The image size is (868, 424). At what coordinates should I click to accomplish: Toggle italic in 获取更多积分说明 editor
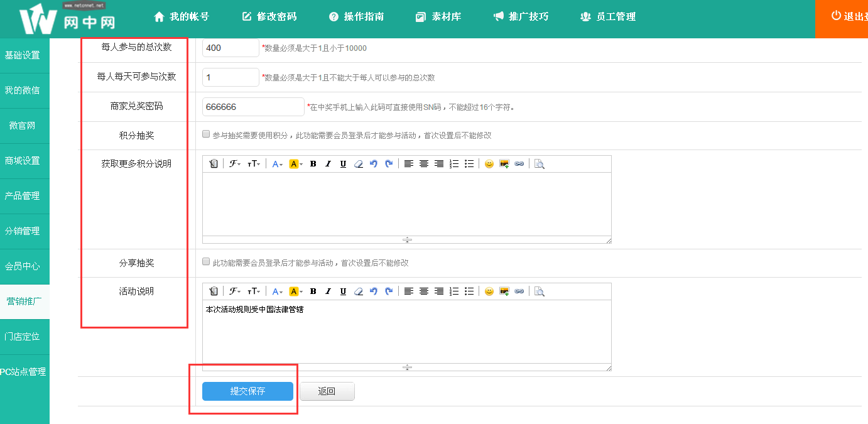click(x=328, y=164)
